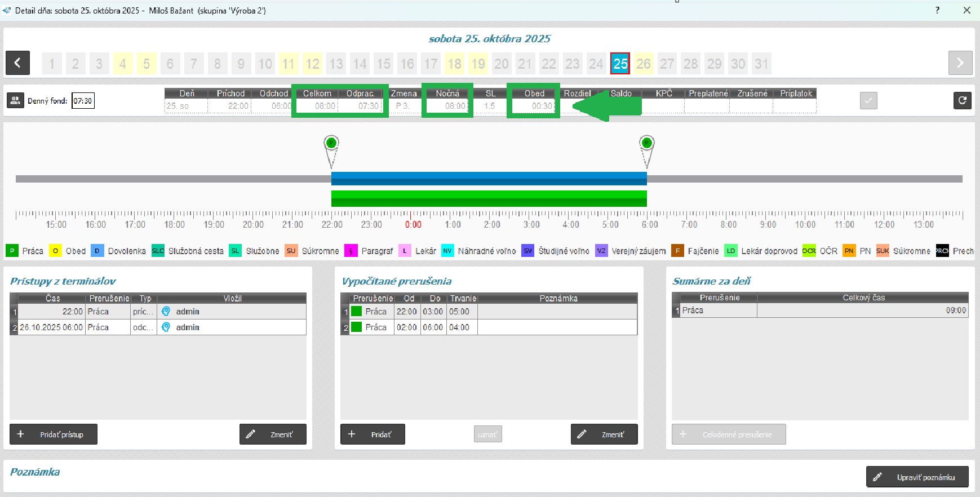Click the grayed checkmark confirm button

click(868, 100)
